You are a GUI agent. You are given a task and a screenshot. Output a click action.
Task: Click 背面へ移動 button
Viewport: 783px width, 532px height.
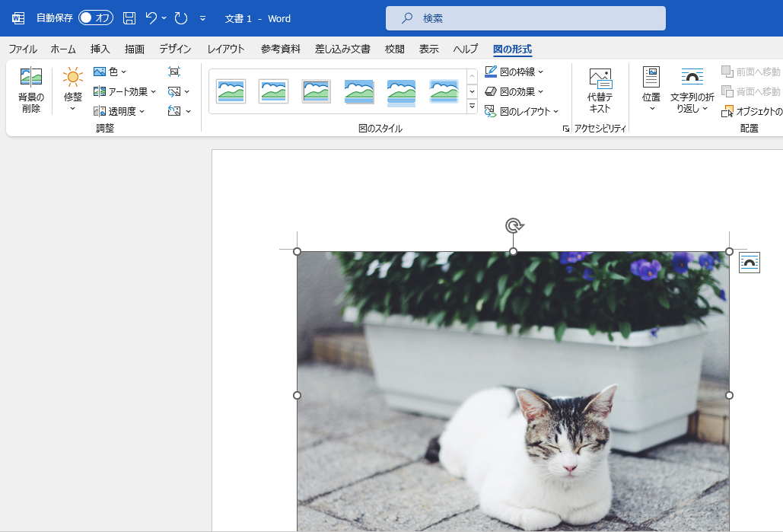(752, 91)
